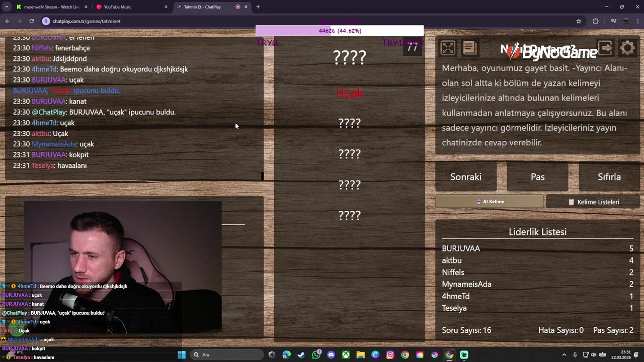Viewport: 644px width, 362px height.
Task: Click the exit arrow icon
Action: 605,48
